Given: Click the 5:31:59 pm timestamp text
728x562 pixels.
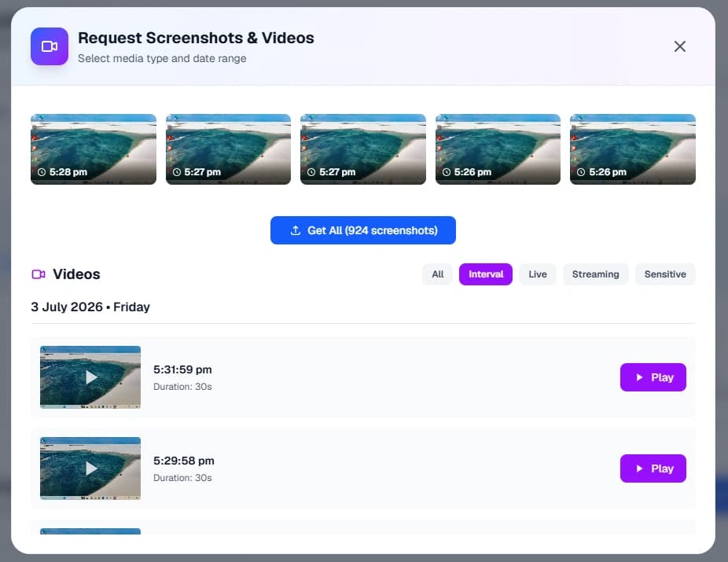Looking at the screenshot, I should [182, 369].
